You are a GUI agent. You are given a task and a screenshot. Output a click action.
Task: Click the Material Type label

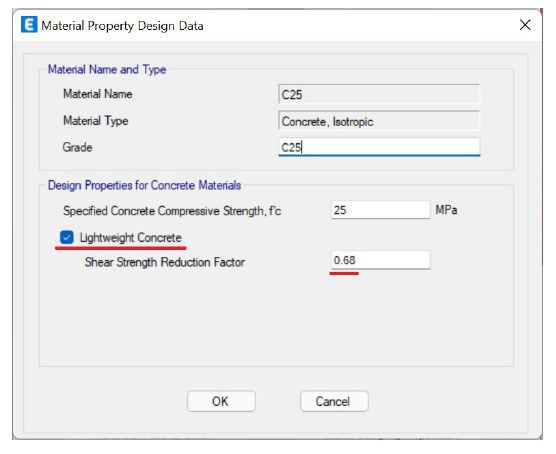95,121
